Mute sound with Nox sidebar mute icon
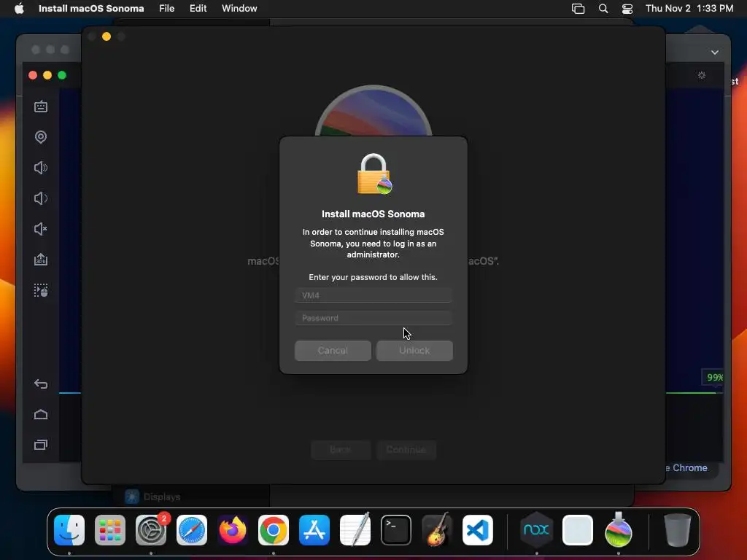Screen dimensions: 747x560 pos(41,229)
